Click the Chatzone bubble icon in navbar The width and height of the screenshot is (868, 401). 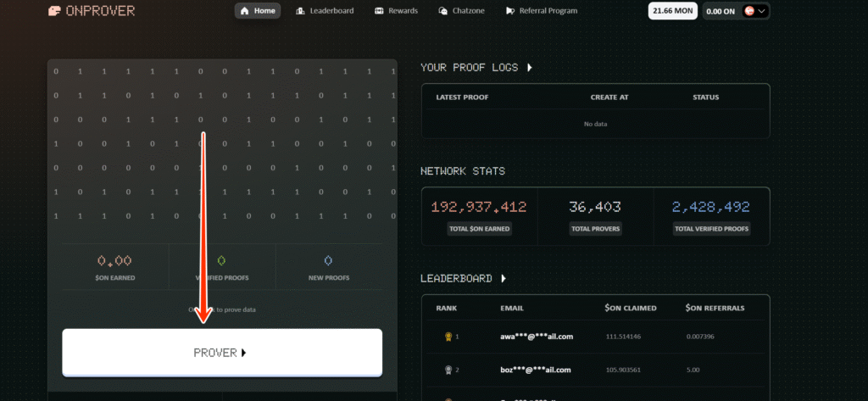coord(442,10)
